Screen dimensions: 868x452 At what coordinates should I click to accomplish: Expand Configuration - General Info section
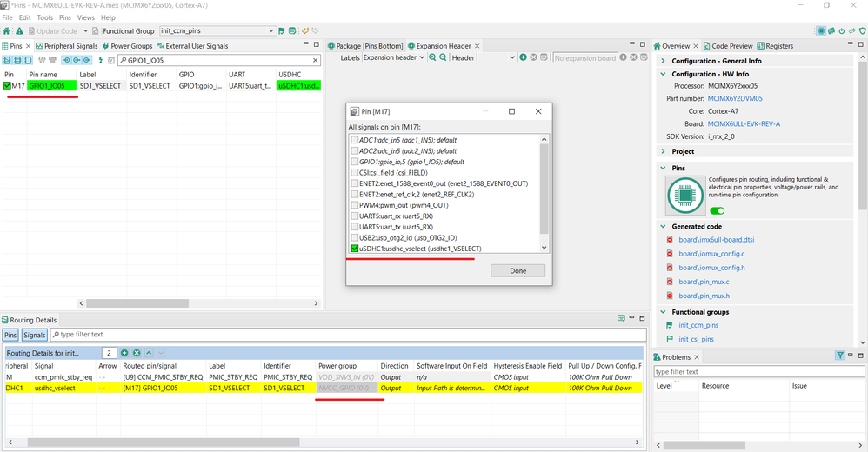pos(664,61)
